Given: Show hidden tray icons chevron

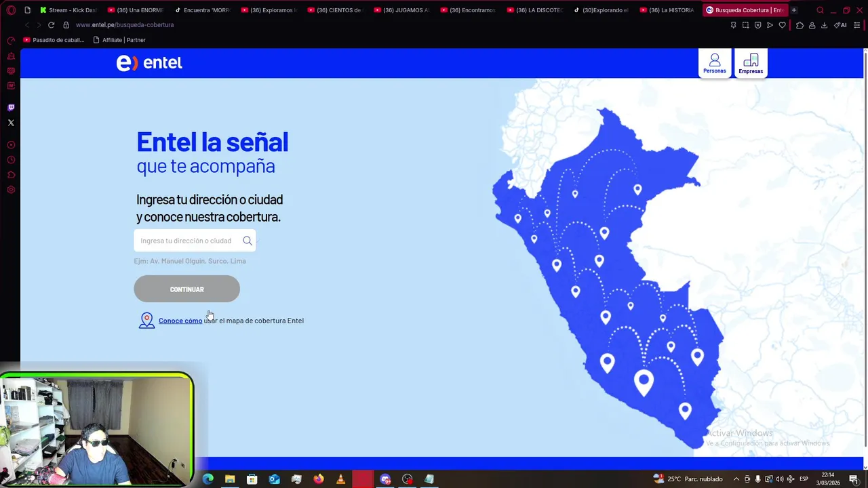Looking at the screenshot, I should [x=736, y=479].
